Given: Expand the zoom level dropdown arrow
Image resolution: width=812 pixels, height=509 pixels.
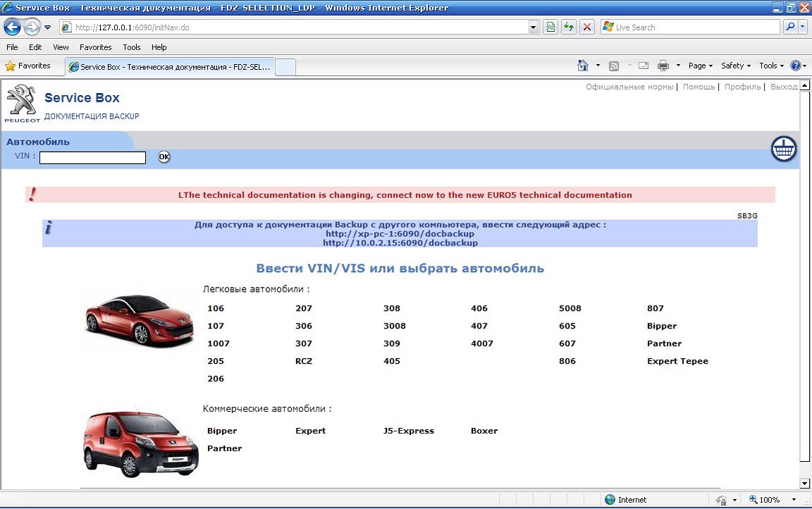Looking at the screenshot, I should (x=794, y=500).
